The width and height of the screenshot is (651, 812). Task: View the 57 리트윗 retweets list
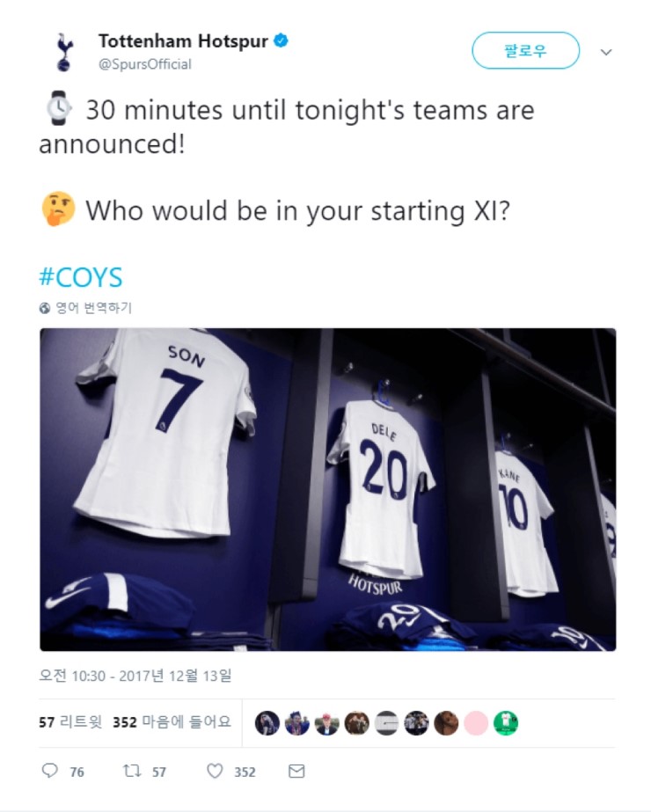pyautogui.click(x=70, y=722)
